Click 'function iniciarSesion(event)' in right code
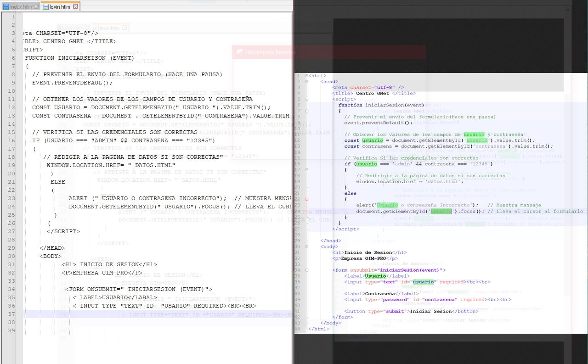The height and width of the screenshot is (364, 588). [x=381, y=105]
